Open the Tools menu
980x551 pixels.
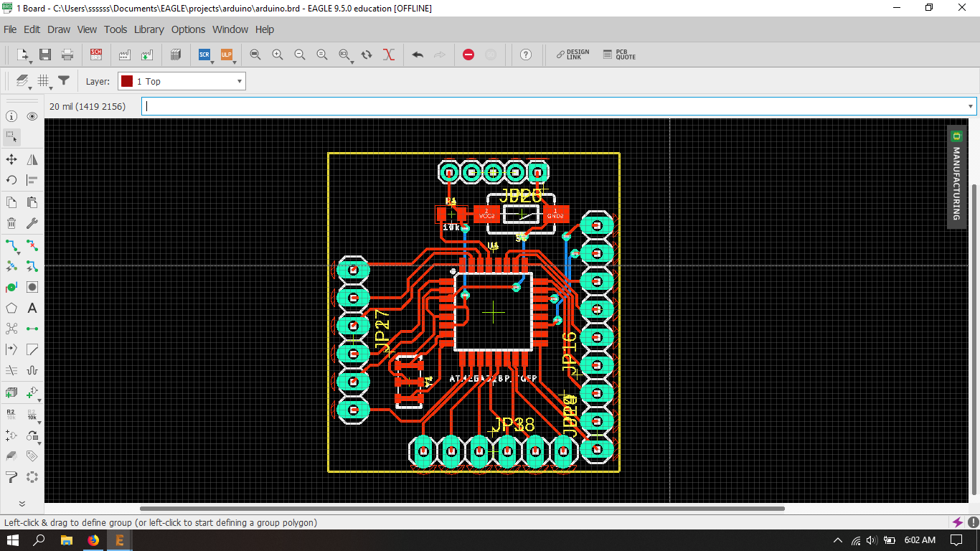tap(116, 29)
